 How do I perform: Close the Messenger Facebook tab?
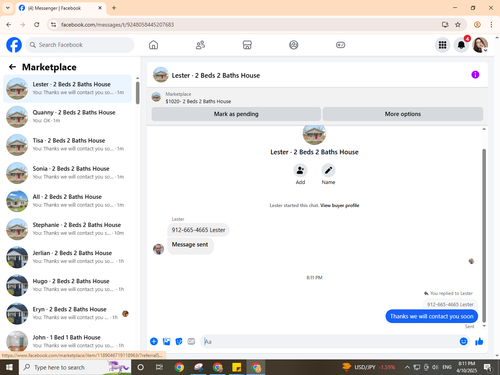(100, 8)
